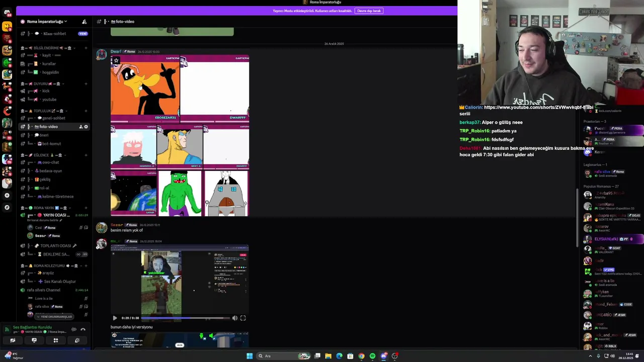Open noise suppression waveform icon in voice panel
The width and height of the screenshot is (644, 362).
click(74, 329)
